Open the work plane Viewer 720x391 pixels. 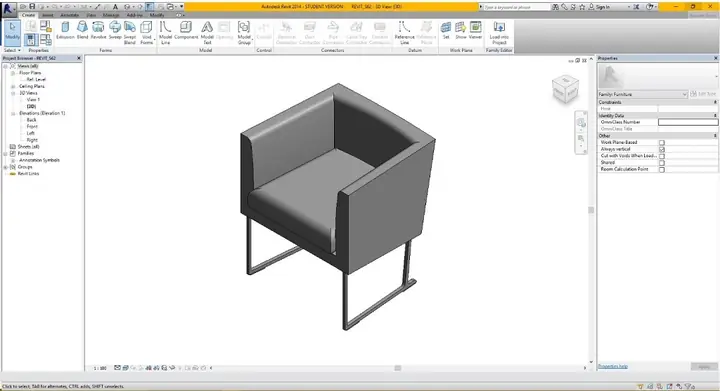click(475, 30)
